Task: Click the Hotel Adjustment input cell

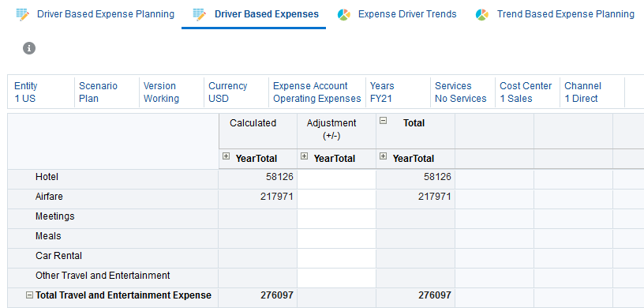Action: point(336,179)
